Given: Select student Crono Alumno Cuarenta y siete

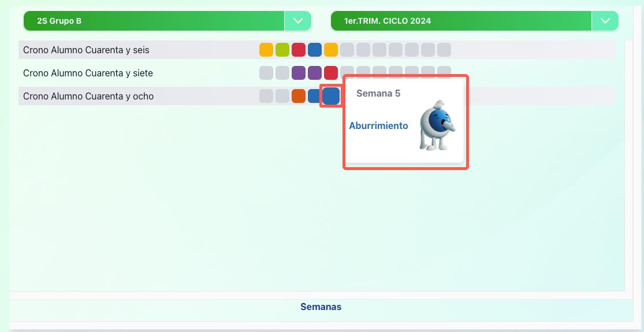Looking at the screenshot, I should [88, 73].
